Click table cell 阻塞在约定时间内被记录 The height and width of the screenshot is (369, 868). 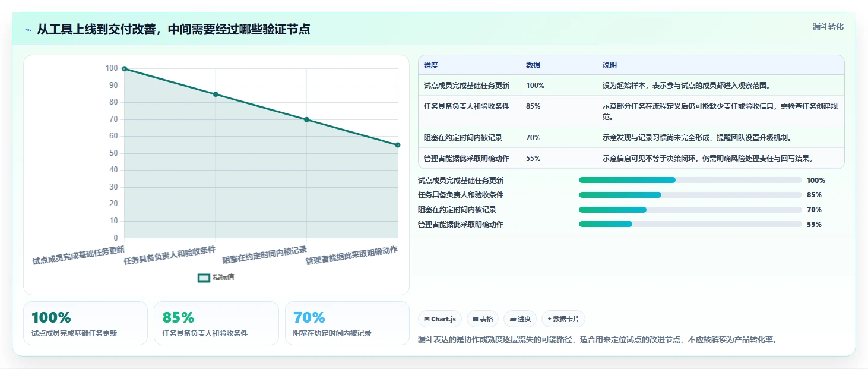pyautogui.click(x=463, y=138)
